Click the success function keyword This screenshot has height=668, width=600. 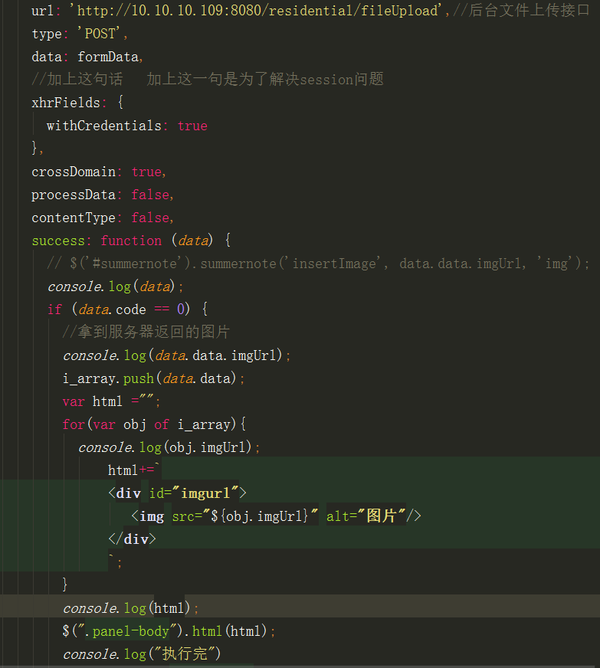[x=131, y=240]
